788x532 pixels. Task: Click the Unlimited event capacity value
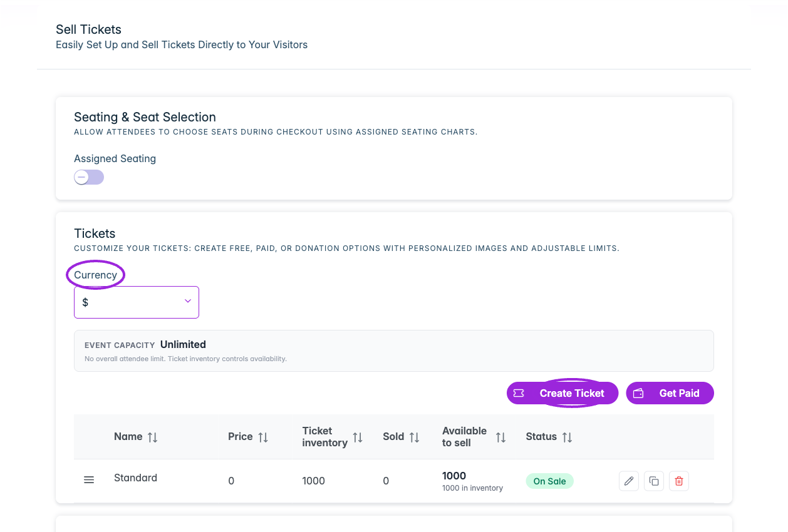coord(183,344)
